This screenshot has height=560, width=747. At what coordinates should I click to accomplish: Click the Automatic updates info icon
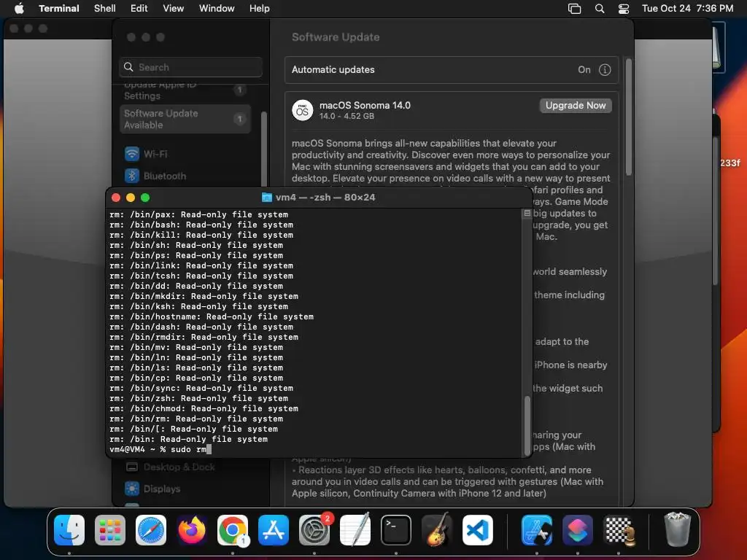point(605,69)
